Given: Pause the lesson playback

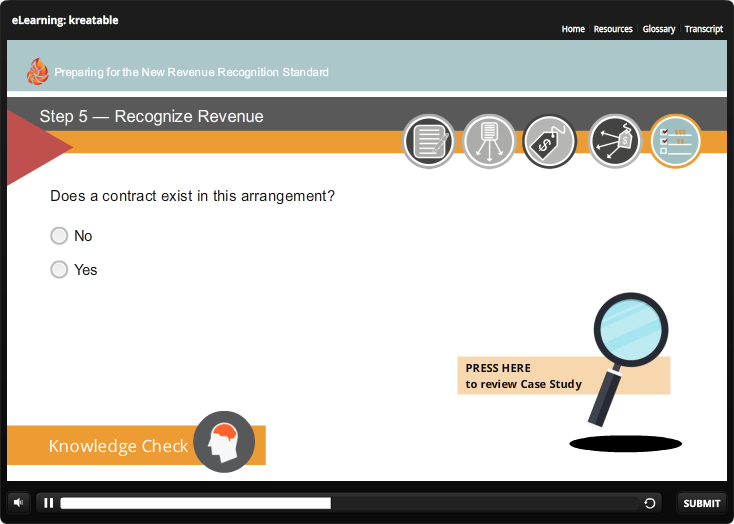Looking at the screenshot, I should (x=49, y=503).
